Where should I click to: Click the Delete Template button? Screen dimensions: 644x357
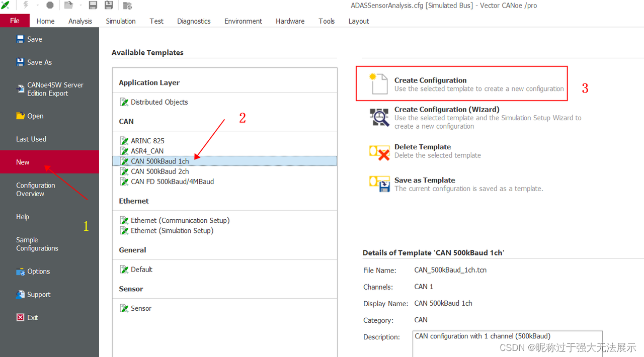(x=425, y=151)
